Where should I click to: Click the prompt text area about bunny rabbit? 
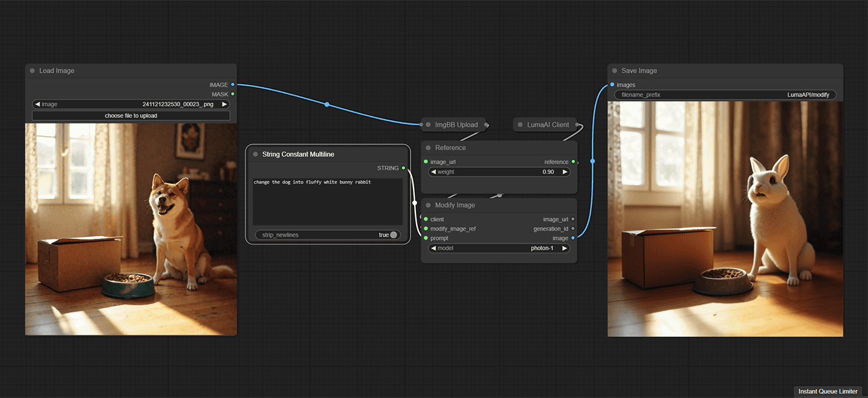click(x=327, y=201)
